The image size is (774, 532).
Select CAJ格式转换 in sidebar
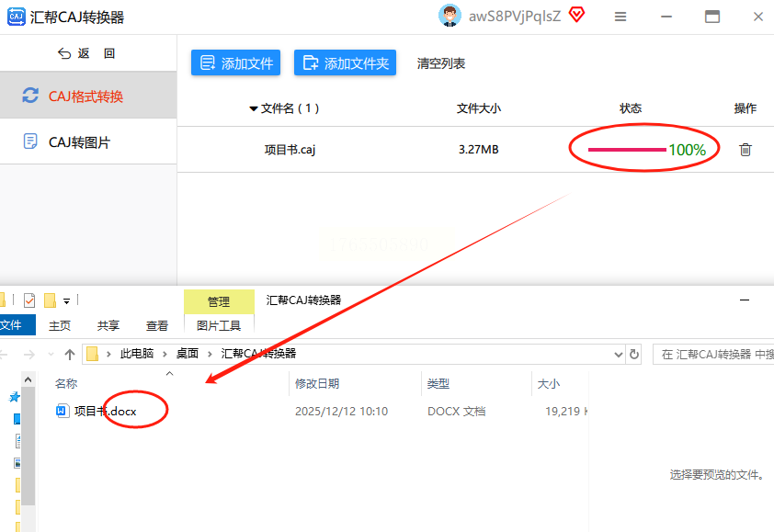coord(88,96)
